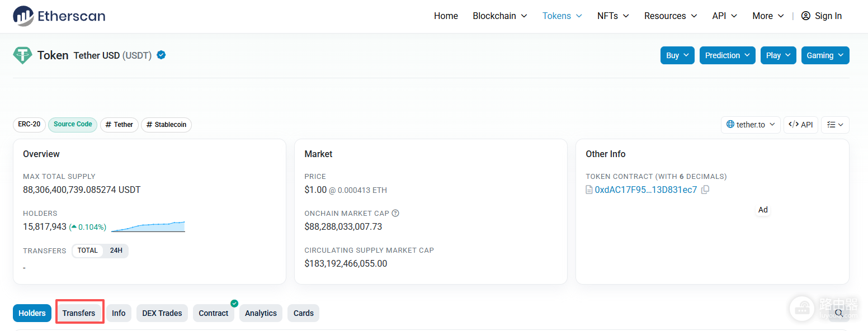Copy the token contract address
The image size is (868, 331).
click(x=705, y=190)
